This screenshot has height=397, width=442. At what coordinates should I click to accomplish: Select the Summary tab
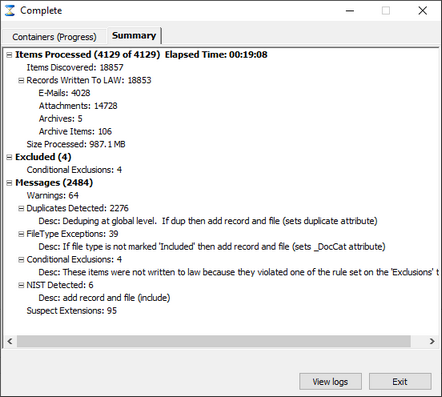(134, 36)
